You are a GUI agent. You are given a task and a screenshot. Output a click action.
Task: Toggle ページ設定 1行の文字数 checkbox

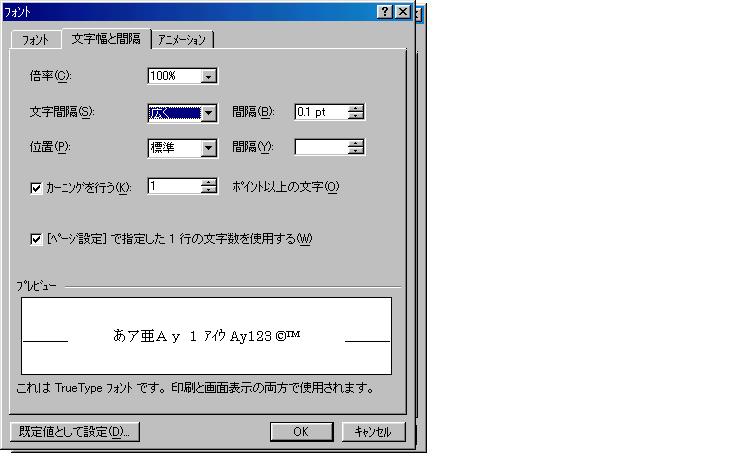(36, 239)
